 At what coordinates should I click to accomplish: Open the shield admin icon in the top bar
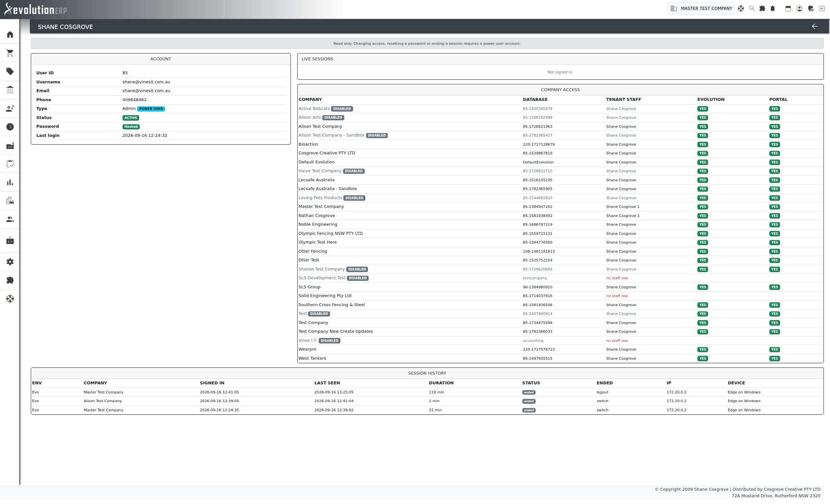click(x=811, y=8)
